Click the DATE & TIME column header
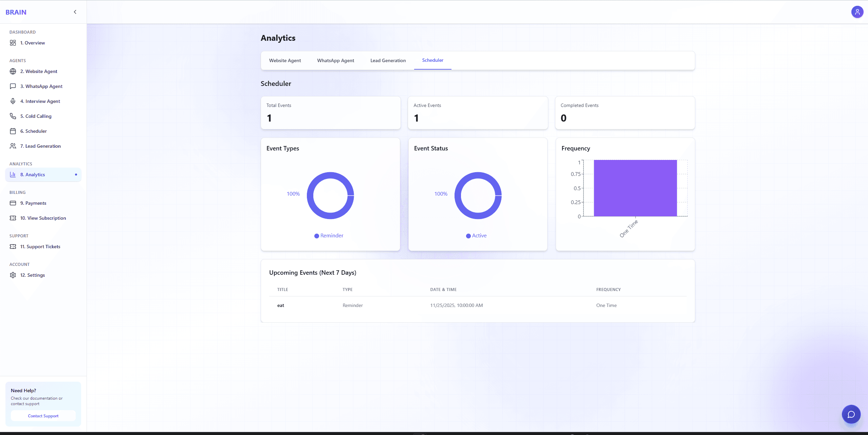 click(x=443, y=290)
